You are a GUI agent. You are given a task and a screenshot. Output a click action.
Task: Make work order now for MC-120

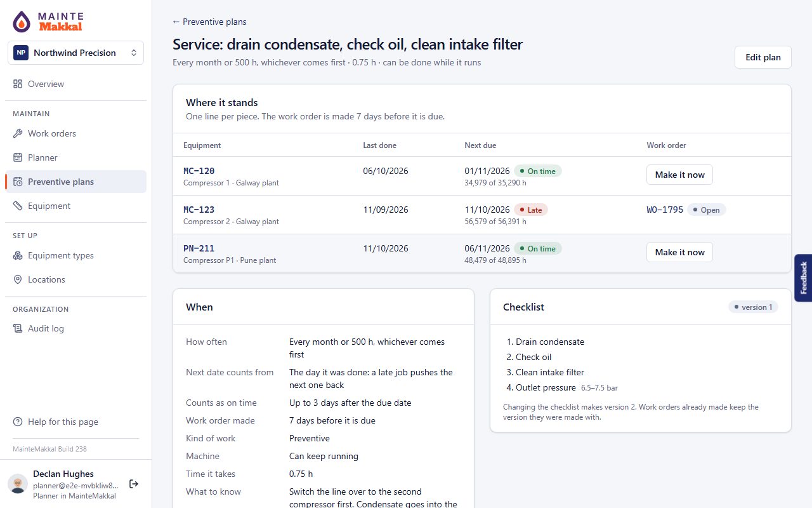(679, 175)
